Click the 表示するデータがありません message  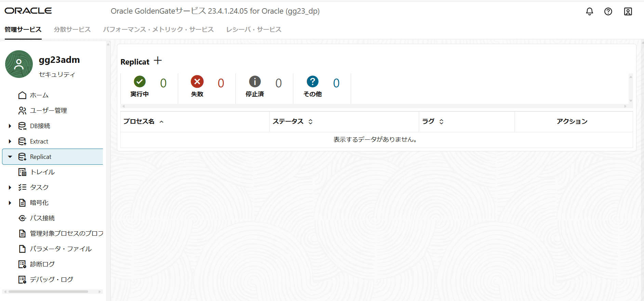(375, 139)
